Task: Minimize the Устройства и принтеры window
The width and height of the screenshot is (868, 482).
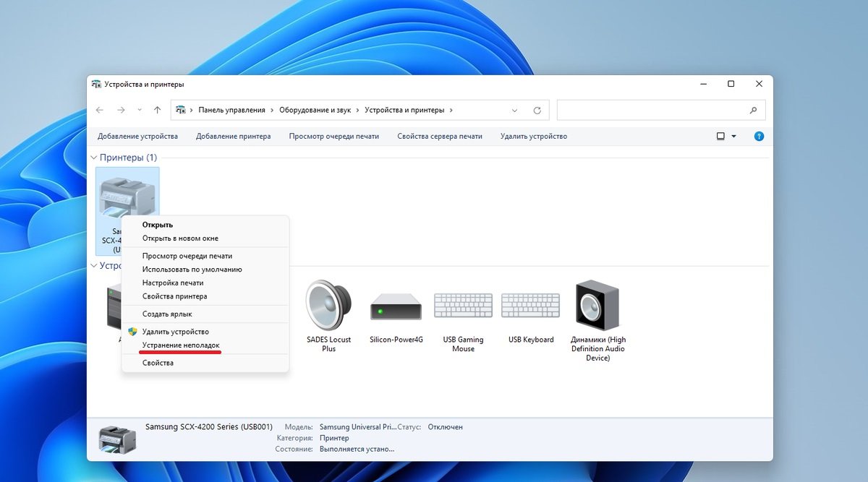Action: (704, 84)
